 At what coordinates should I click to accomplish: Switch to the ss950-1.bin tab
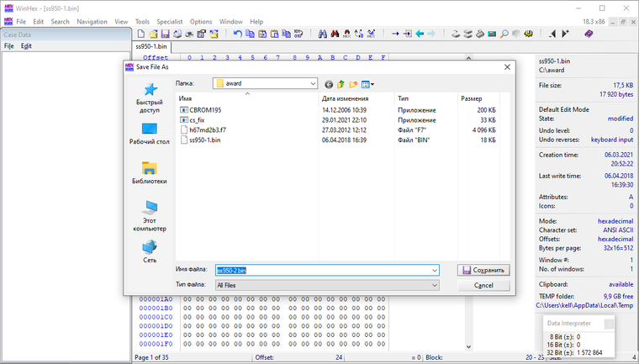pos(151,46)
